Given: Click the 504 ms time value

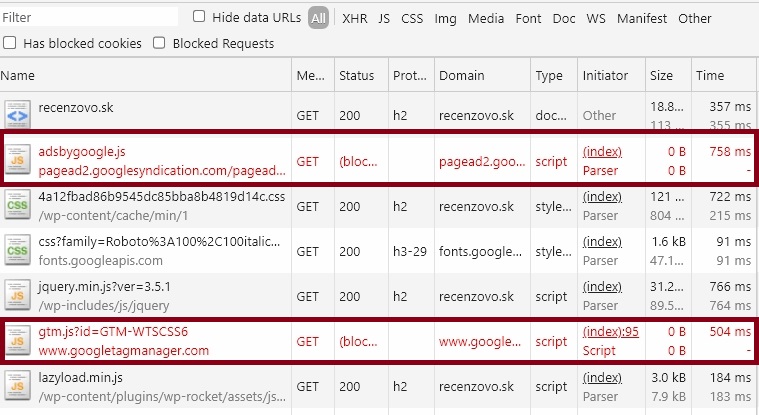Looking at the screenshot, I should (730, 332).
